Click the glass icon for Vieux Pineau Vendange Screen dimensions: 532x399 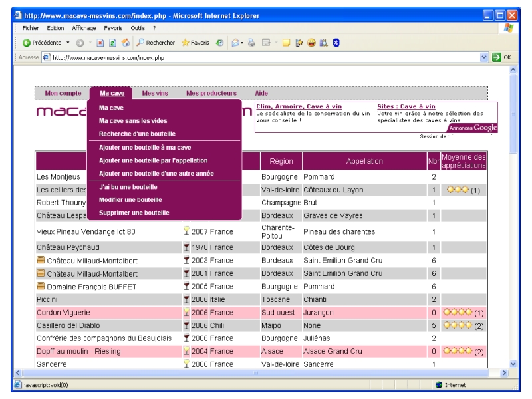pos(186,231)
